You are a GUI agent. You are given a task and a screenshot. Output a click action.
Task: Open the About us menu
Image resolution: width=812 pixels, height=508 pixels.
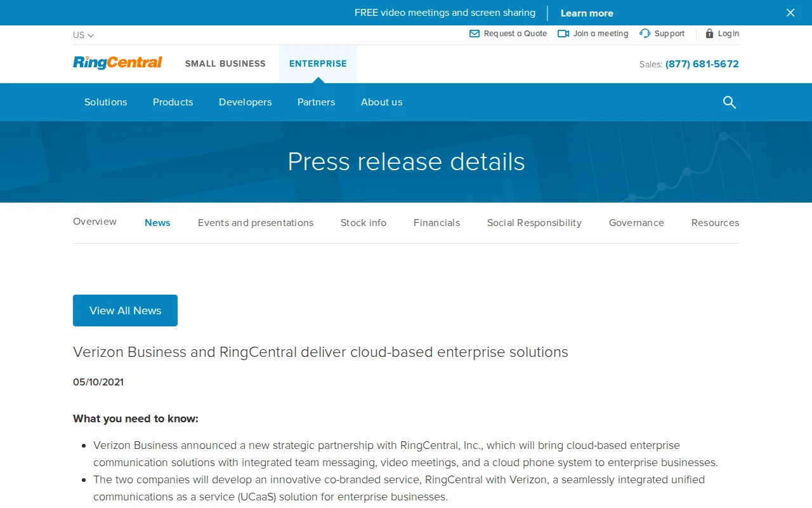click(382, 102)
